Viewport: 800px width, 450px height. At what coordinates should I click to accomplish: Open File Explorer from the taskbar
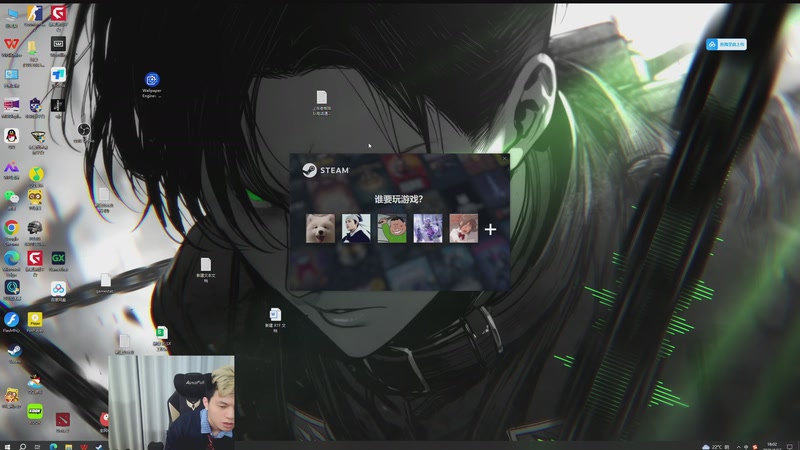[68, 446]
